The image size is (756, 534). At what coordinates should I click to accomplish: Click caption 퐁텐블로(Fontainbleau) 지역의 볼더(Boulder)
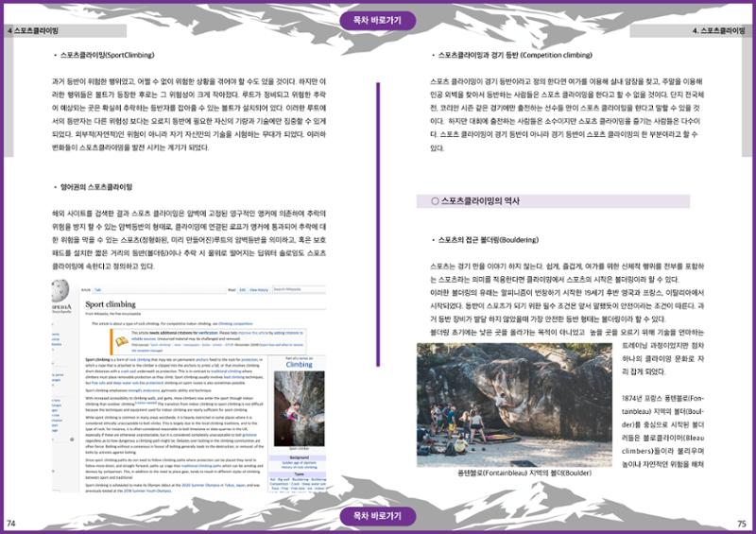pyautogui.click(x=524, y=474)
